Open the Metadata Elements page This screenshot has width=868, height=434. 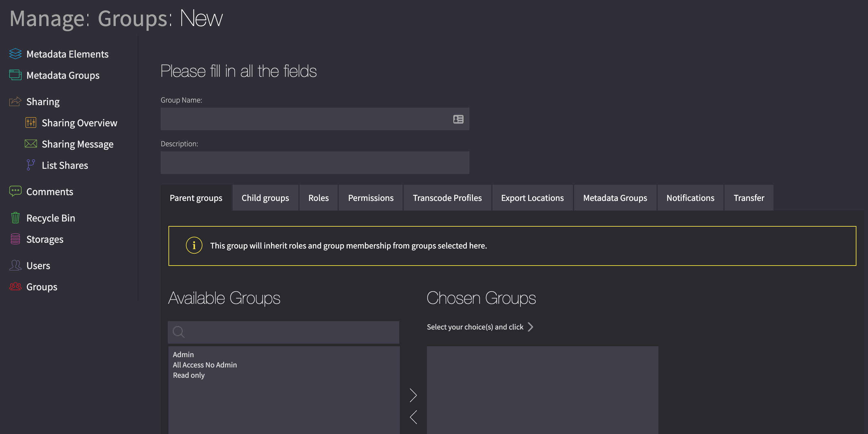(x=67, y=54)
